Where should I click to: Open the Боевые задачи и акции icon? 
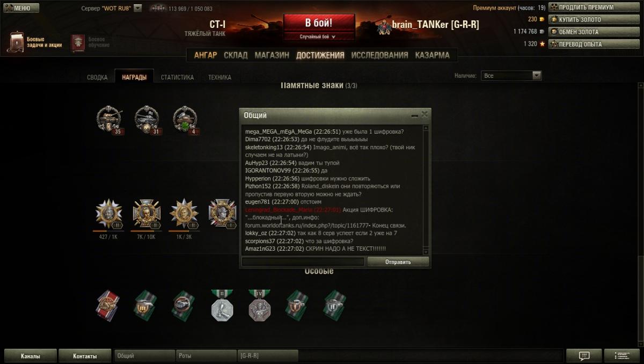tap(16, 42)
